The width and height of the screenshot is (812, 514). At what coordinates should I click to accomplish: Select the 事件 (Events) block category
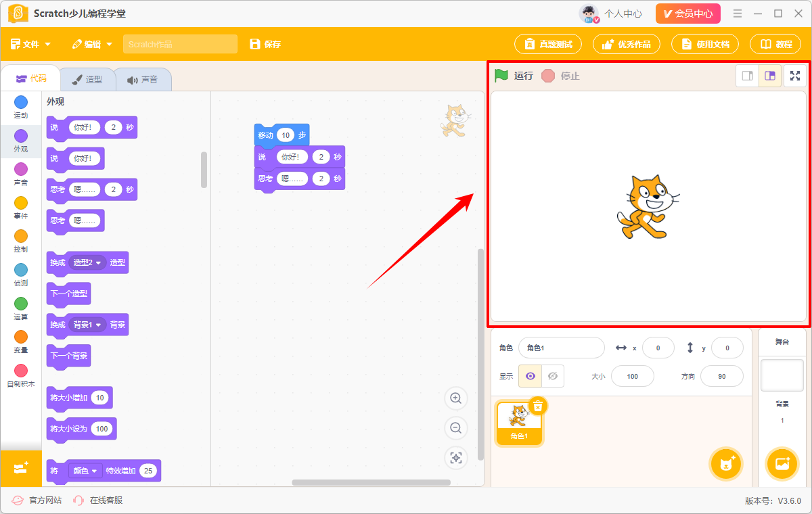pos(21,208)
